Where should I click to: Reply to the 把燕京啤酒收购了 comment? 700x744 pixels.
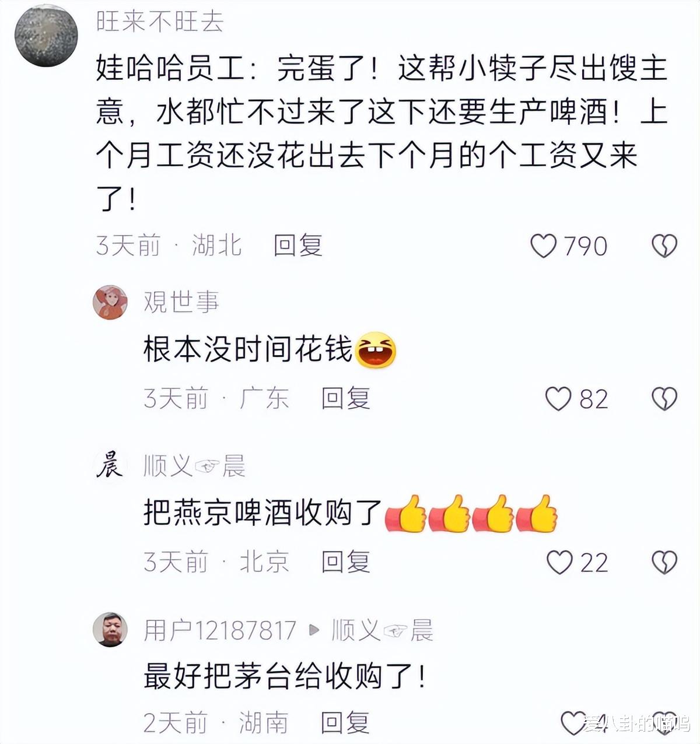[x=346, y=562]
